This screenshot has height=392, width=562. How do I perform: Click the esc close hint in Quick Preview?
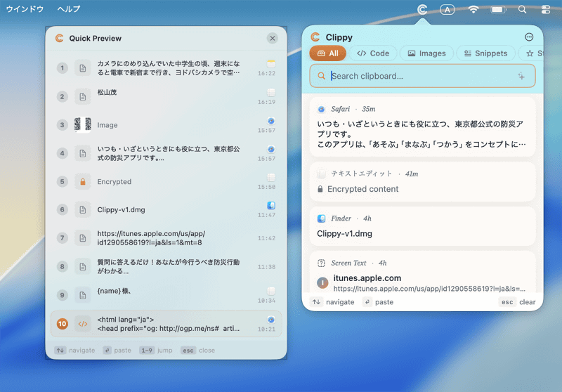pyautogui.click(x=198, y=350)
